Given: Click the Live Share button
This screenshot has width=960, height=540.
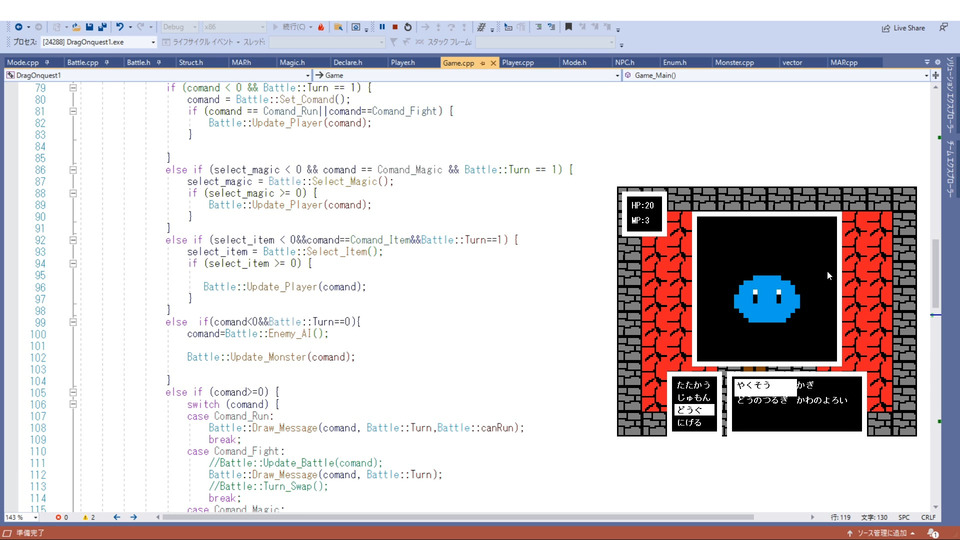Looking at the screenshot, I should [904, 28].
